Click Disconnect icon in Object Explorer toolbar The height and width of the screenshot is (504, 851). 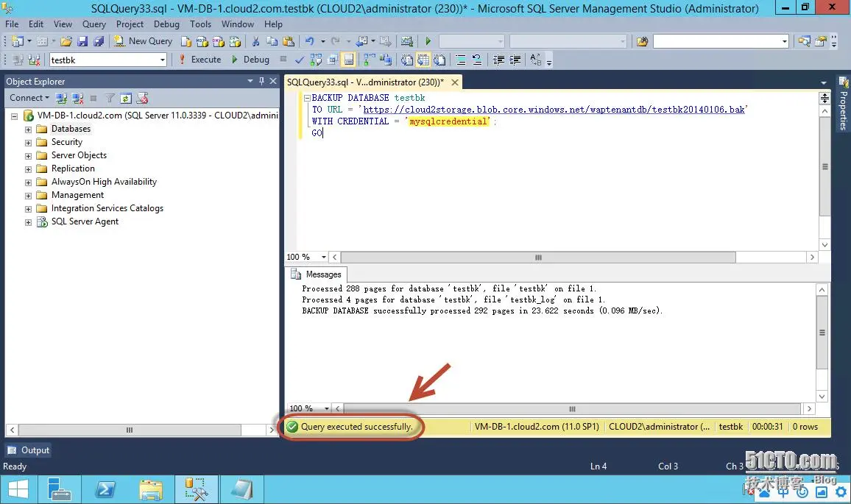(77, 98)
